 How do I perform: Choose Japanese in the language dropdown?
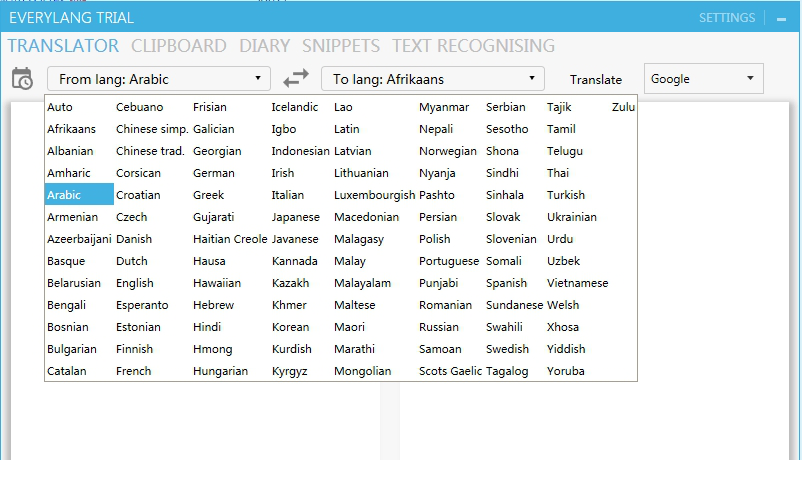click(296, 217)
